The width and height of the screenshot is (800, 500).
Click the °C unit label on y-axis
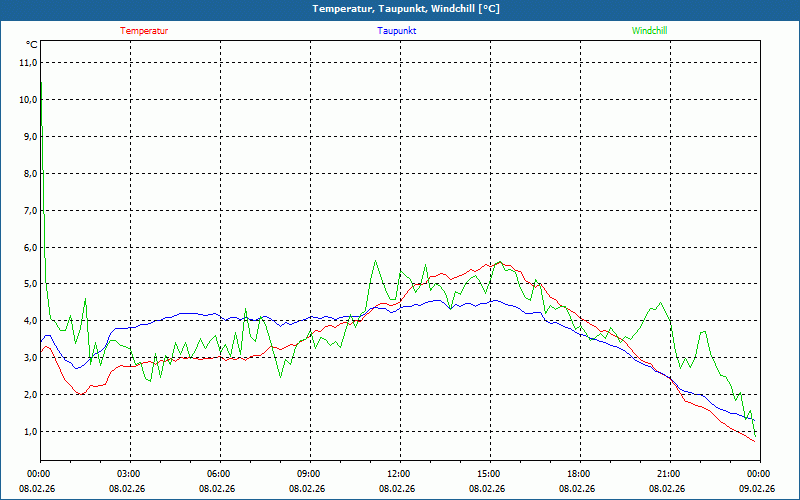31,45
